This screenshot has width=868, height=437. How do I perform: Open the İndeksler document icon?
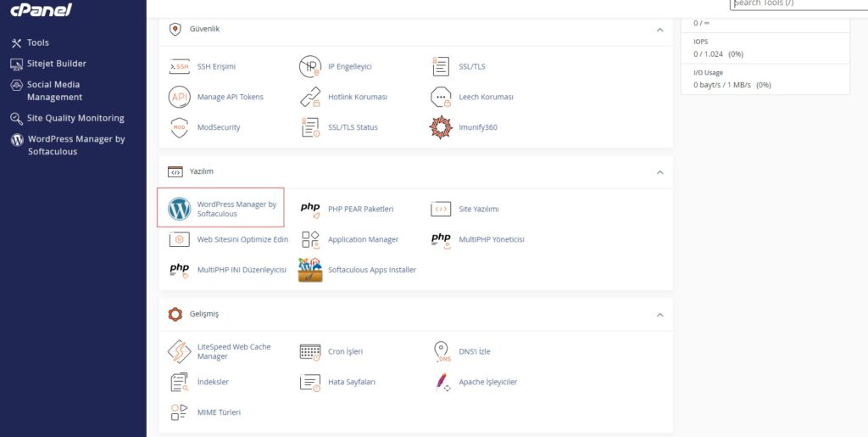click(180, 382)
